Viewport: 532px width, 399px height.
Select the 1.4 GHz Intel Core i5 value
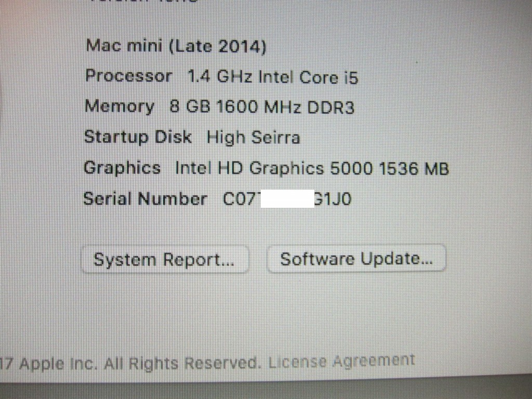(x=273, y=77)
